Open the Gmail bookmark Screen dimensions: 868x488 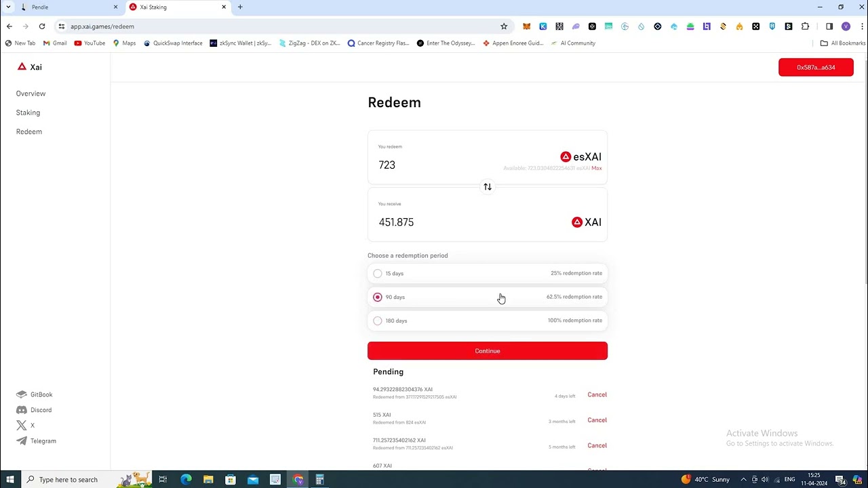point(55,43)
